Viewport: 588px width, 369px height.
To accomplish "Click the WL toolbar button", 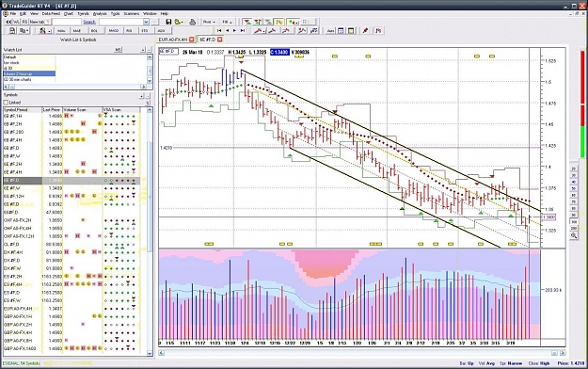I will pyautogui.click(x=17, y=22).
